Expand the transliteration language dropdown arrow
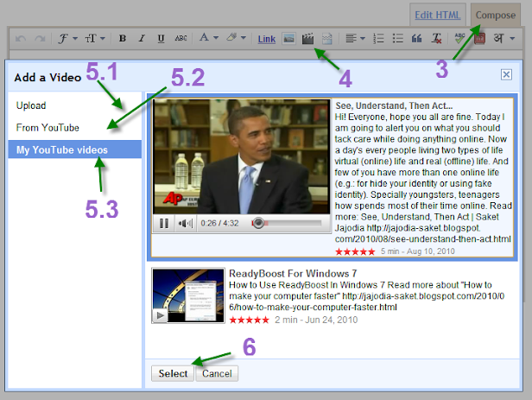The height and width of the screenshot is (400, 532). pos(512,38)
